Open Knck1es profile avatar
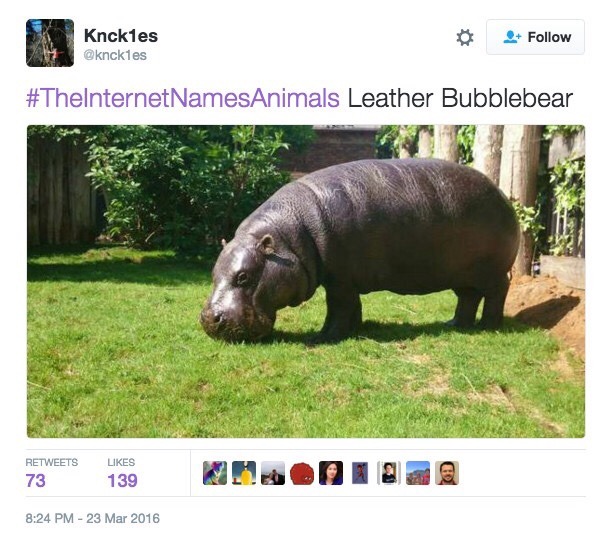Screen dimensions: 600x537 50,43
